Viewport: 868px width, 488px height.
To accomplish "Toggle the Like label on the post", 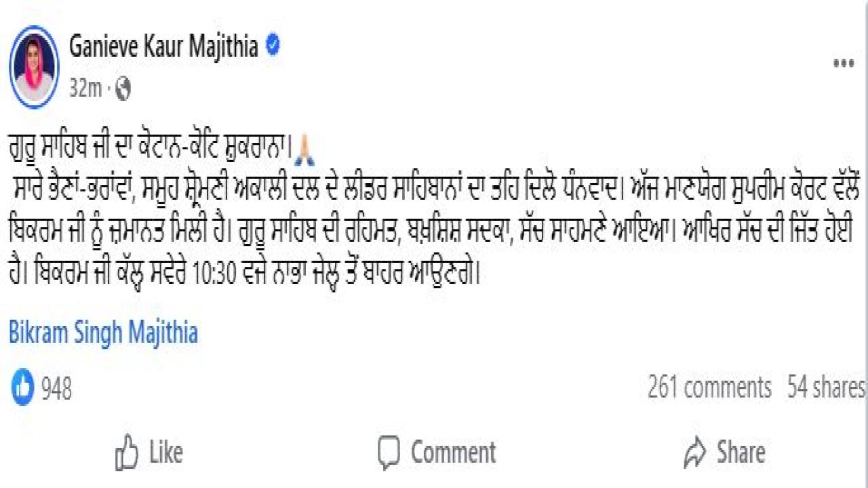I will coord(165,452).
